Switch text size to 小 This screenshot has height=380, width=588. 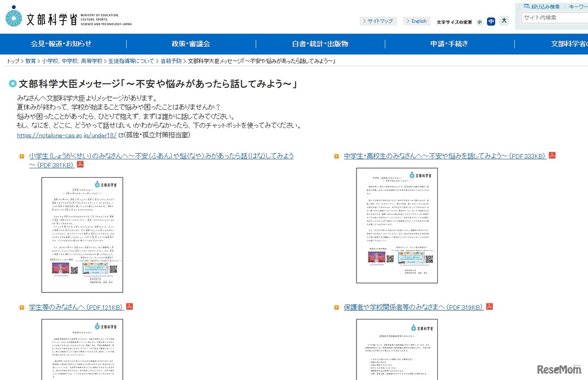pyautogui.click(x=479, y=21)
